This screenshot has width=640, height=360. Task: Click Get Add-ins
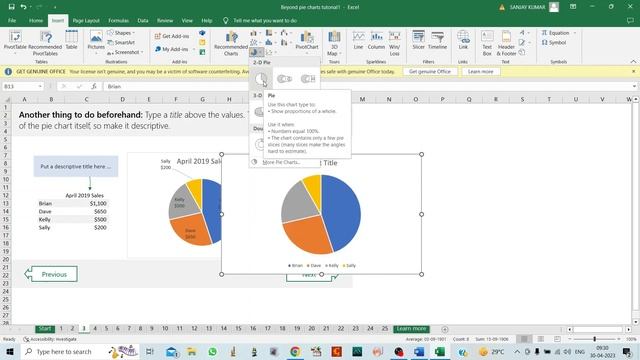coord(172,36)
